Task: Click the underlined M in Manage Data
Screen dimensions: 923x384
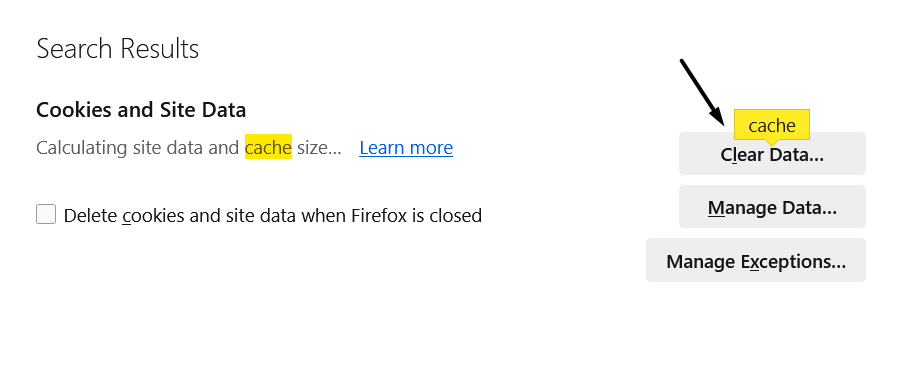Action: [x=716, y=208]
